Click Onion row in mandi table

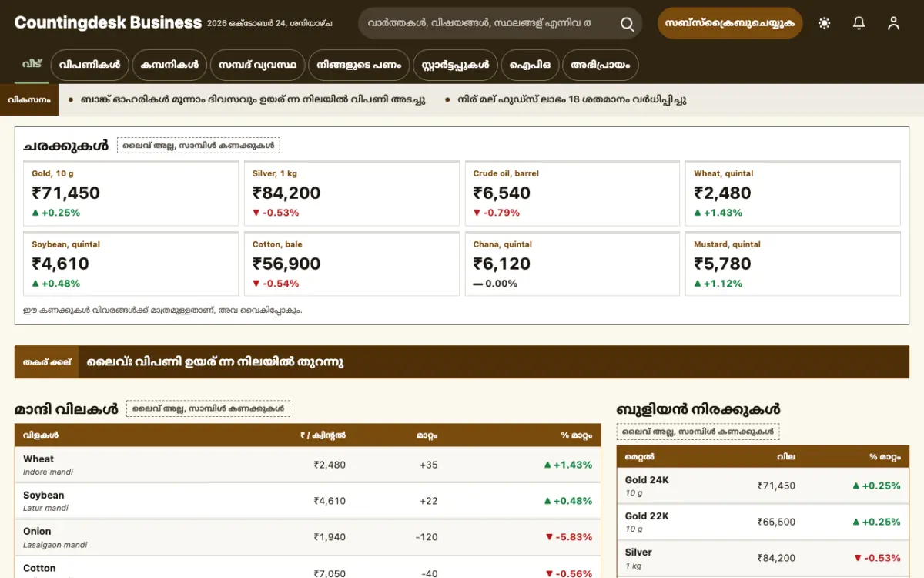pyautogui.click(x=308, y=537)
